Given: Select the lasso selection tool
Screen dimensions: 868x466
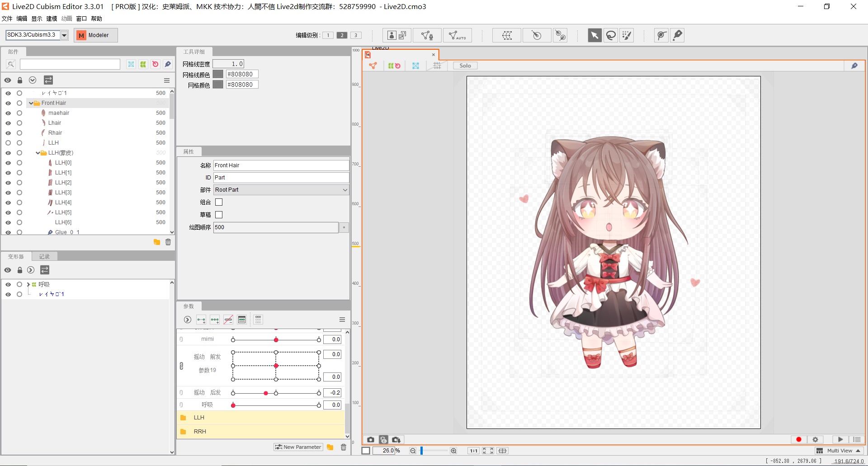Looking at the screenshot, I should coord(611,35).
